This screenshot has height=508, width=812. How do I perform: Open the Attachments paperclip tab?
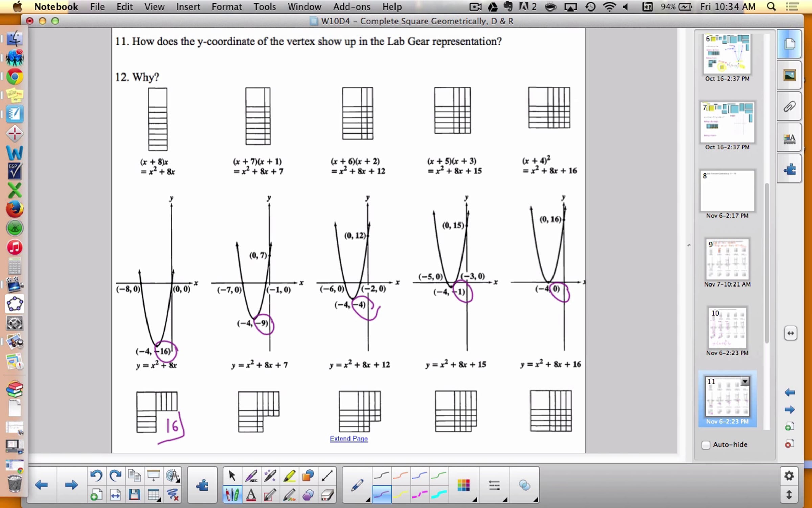click(x=789, y=107)
